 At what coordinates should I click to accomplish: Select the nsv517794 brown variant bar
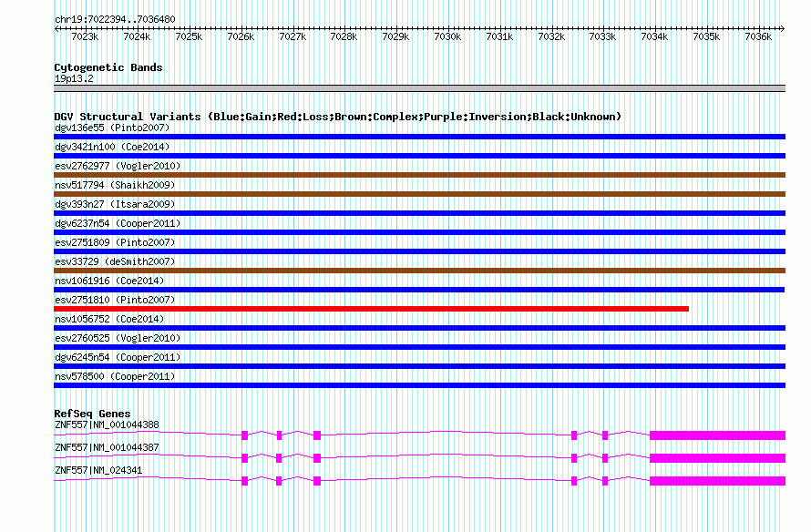pyautogui.click(x=419, y=194)
